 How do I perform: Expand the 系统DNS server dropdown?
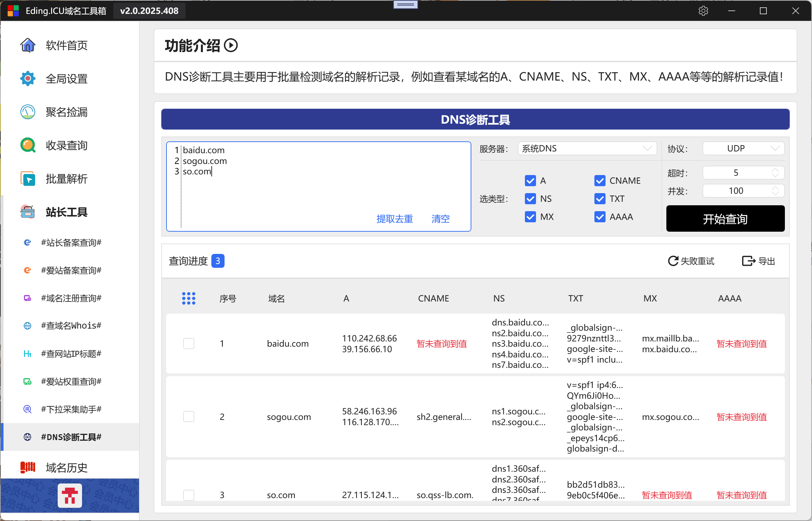click(587, 149)
